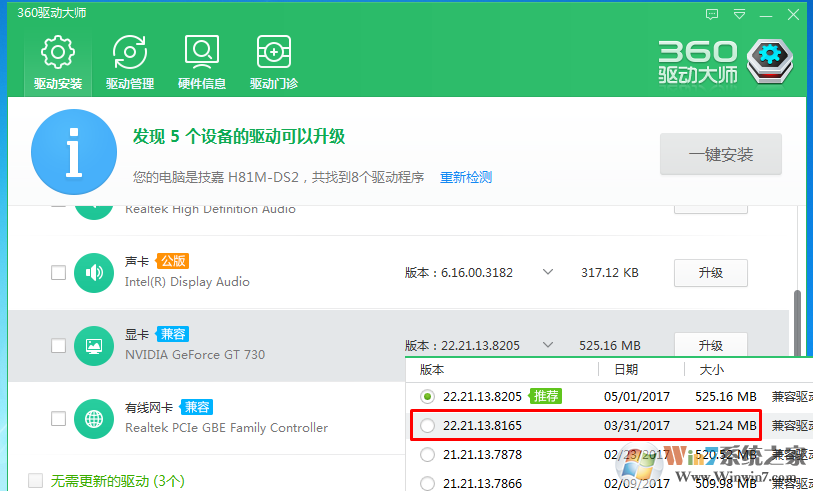The image size is (813, 491).
Task: Select version 22.21.13.8165 radio button
Action: point(428,426)
